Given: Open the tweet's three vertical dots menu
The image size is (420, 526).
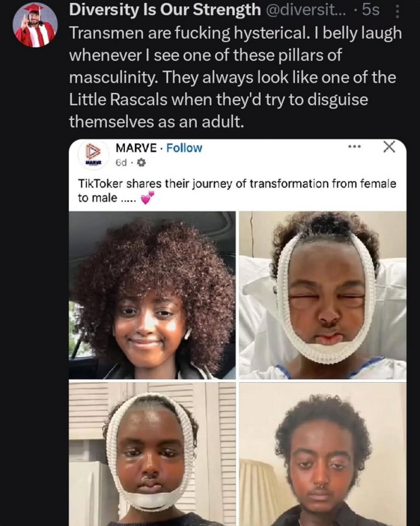Looking at the screenshot, I should pyautogui.click(x=397, y=10).
